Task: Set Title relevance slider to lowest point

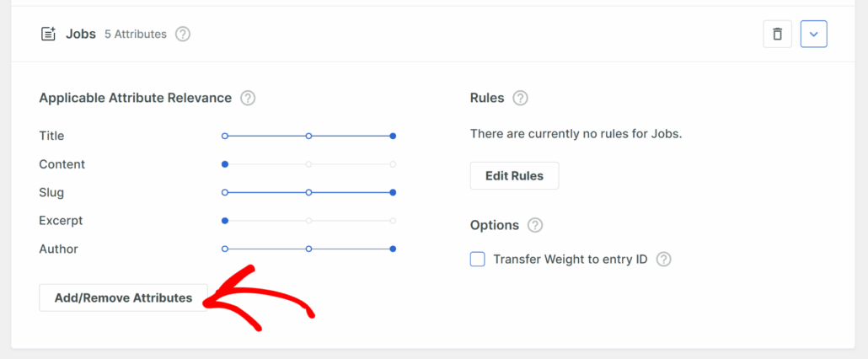Action: click(x=225, y=136)
